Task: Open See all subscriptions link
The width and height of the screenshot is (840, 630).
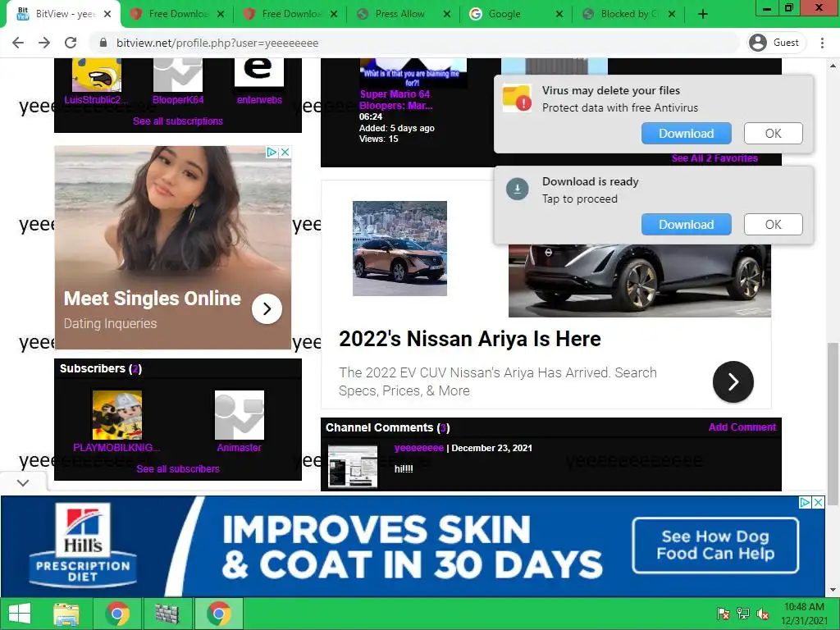Action: 178,121
